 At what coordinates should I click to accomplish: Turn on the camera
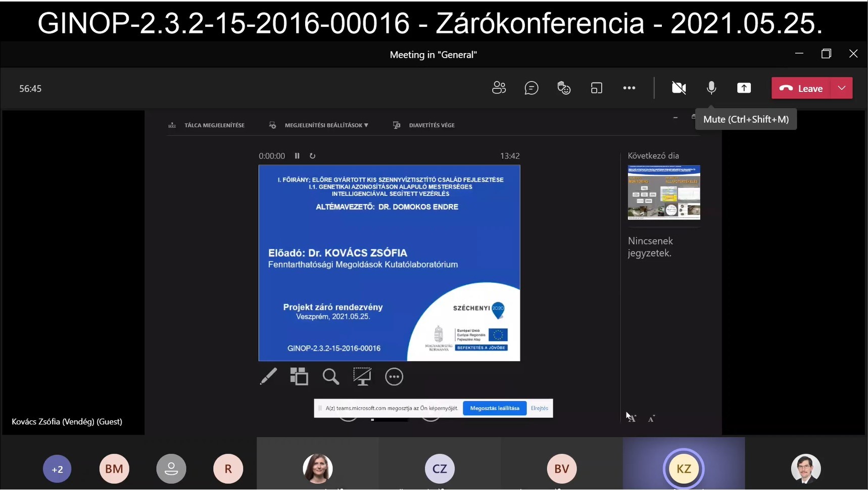point(679,87)
